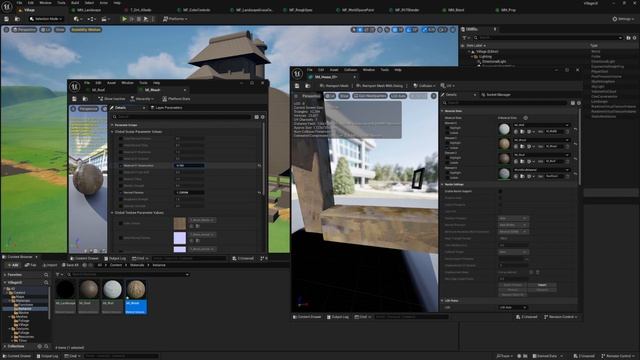Click Browse to asset icon for Element 2 material

(x=522, y=161)
